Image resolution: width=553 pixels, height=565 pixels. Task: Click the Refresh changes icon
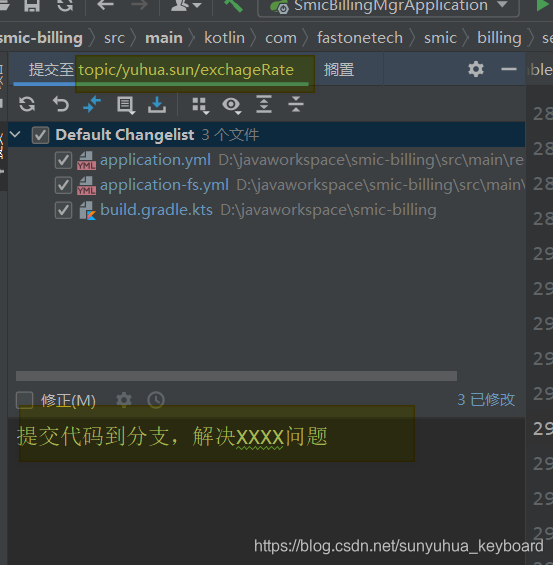point(27,104)
